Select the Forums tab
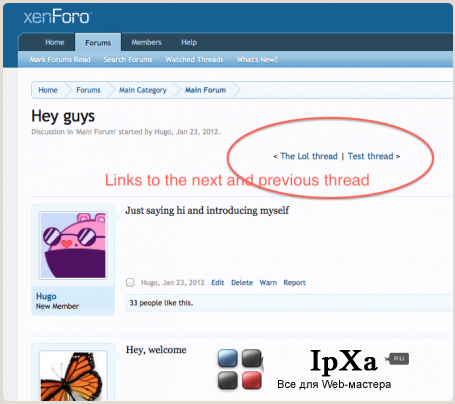 pyautogui.click(x=98, y=42)
